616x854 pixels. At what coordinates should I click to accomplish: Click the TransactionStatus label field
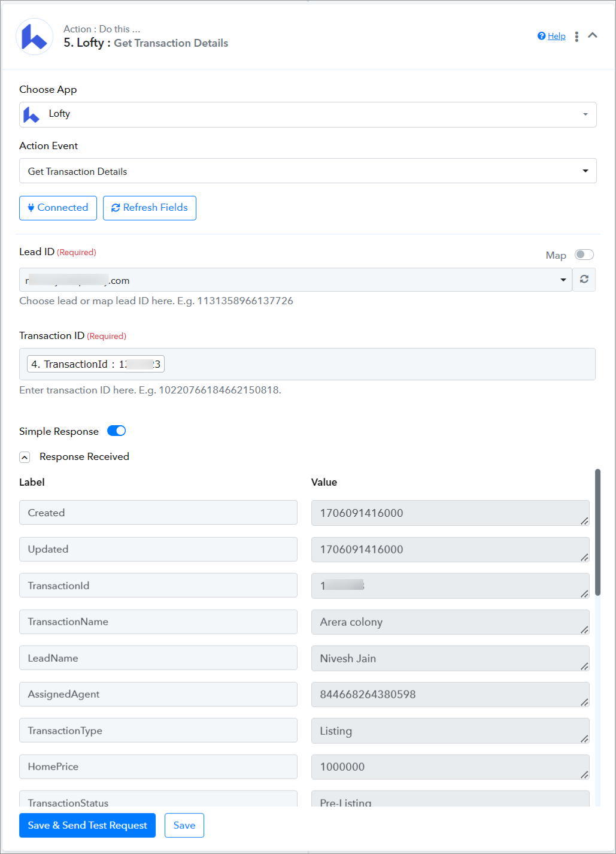pyautogui.click(x=158, y=799)
